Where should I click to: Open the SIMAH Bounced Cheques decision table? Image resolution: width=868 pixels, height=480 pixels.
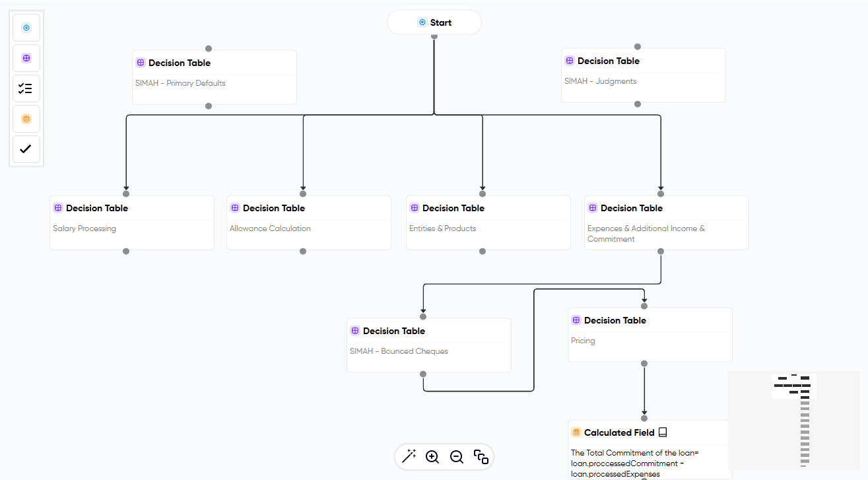[x=428, y=345]
